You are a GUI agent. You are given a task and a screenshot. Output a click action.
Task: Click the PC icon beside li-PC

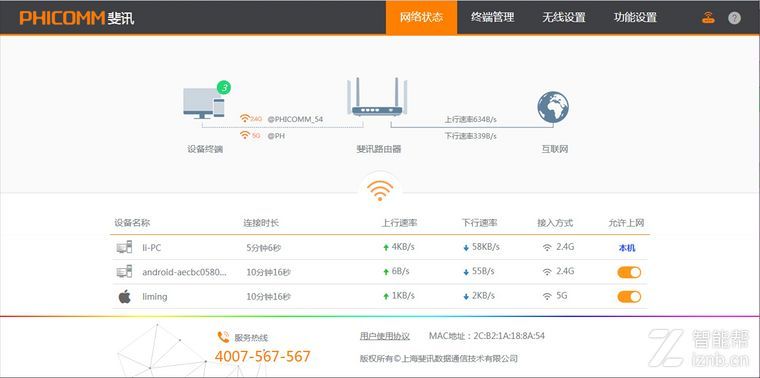pos(125,247)
